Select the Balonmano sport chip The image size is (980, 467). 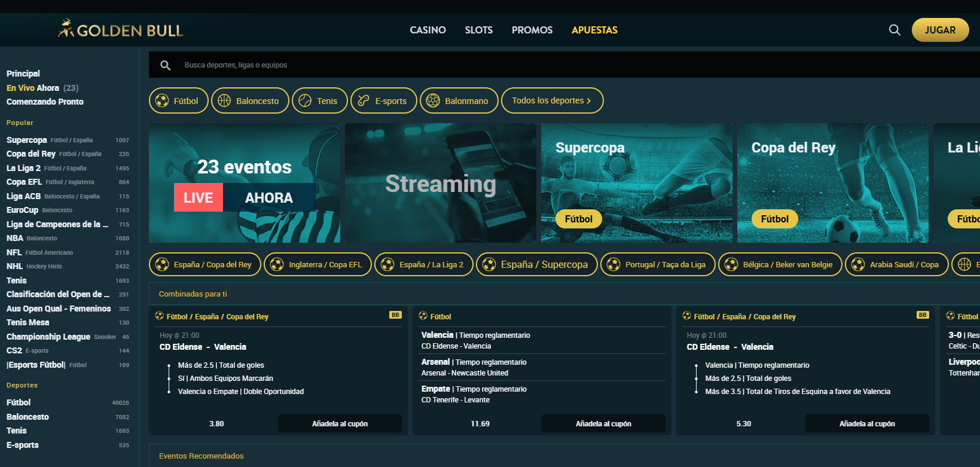pos(459,100)
